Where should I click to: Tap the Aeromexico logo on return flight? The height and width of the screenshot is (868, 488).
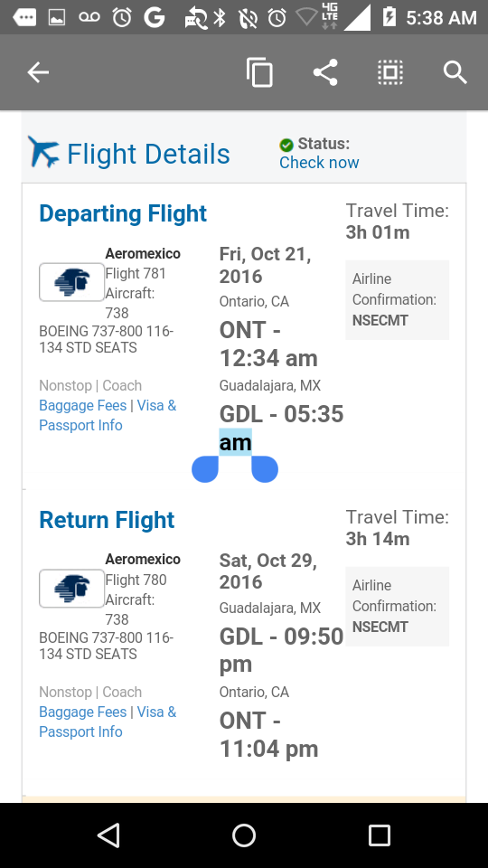pyautogui.click(x=72, y=589)
